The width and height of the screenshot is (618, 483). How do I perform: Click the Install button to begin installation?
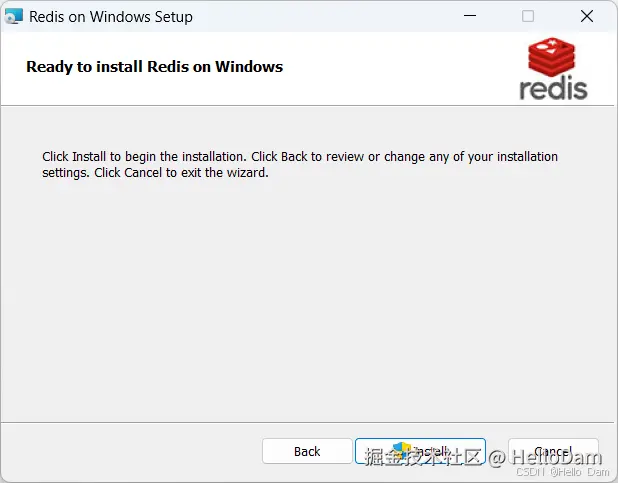point(420,451)
